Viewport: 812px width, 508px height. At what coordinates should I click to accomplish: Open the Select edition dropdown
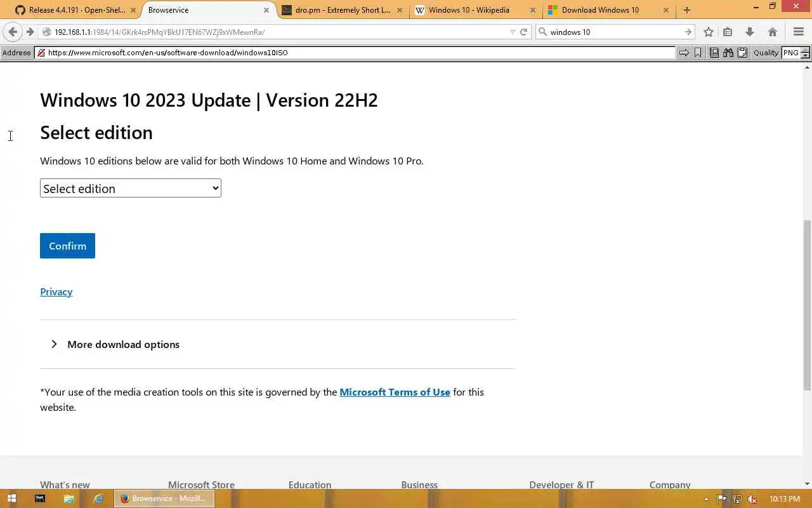click(131, 188)
